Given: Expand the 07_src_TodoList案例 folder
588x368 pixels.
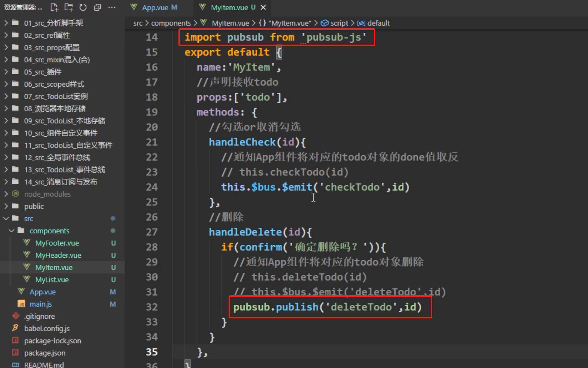Looking at the screenshot, I should 6,96.
